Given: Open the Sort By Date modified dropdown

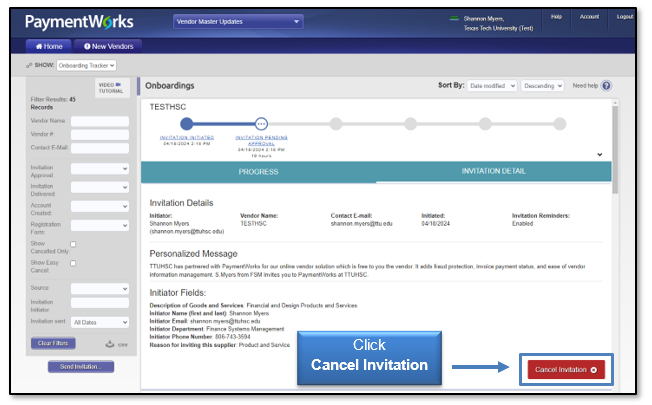Looking at the screenshot, I should (x=492, y=86).
